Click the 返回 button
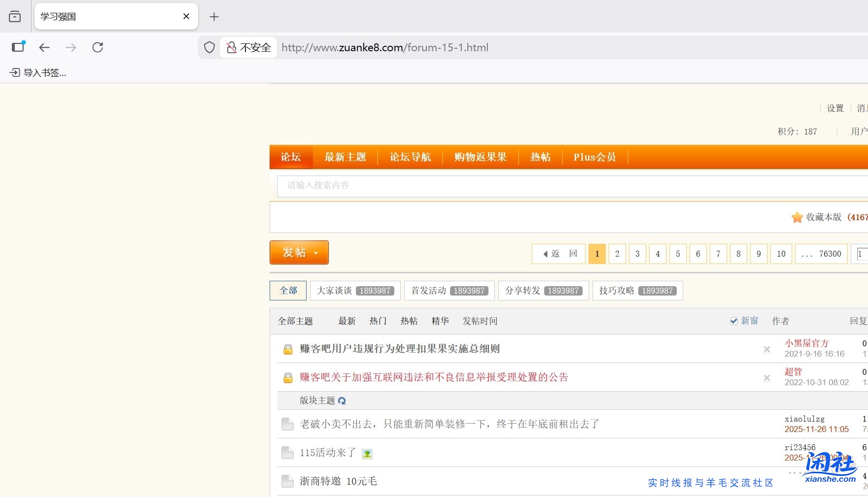This screenshot has width=868, height=497. pyautogui.click(x=558, y=254)
